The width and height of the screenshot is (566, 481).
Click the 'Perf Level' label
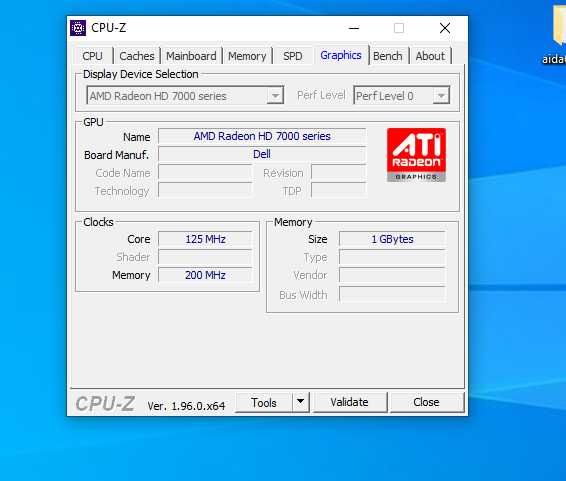point(321,95)
